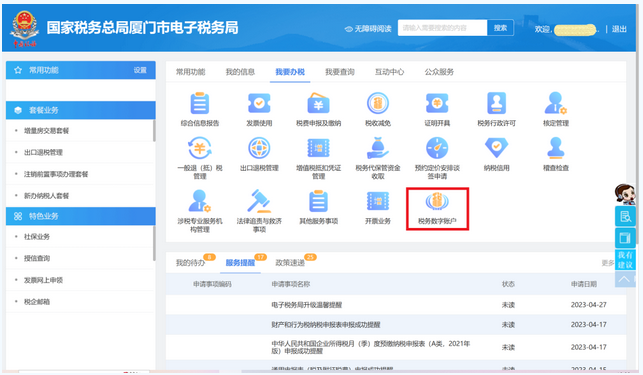Open 授信查询 in sidebar
This screenshot has width=643, height=375.
pos(36,258)
